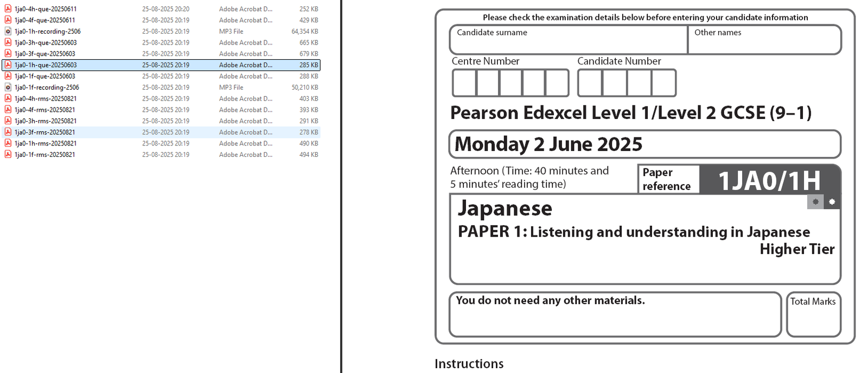Select the 1ja0-1f-recording-2506 file name
This screenshot has width=868, height=373.
(47, 87)
